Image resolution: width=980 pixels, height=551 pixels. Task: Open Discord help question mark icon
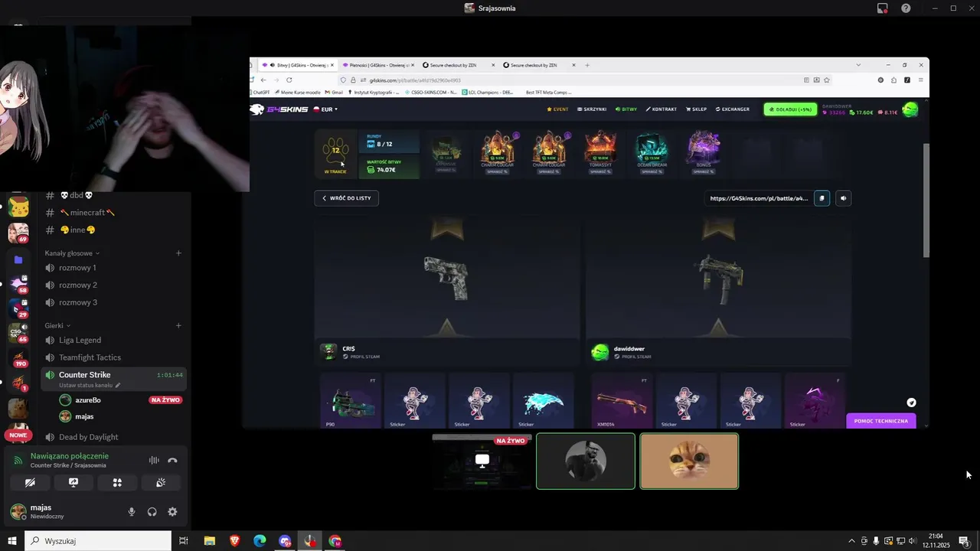tap(906, 8)
